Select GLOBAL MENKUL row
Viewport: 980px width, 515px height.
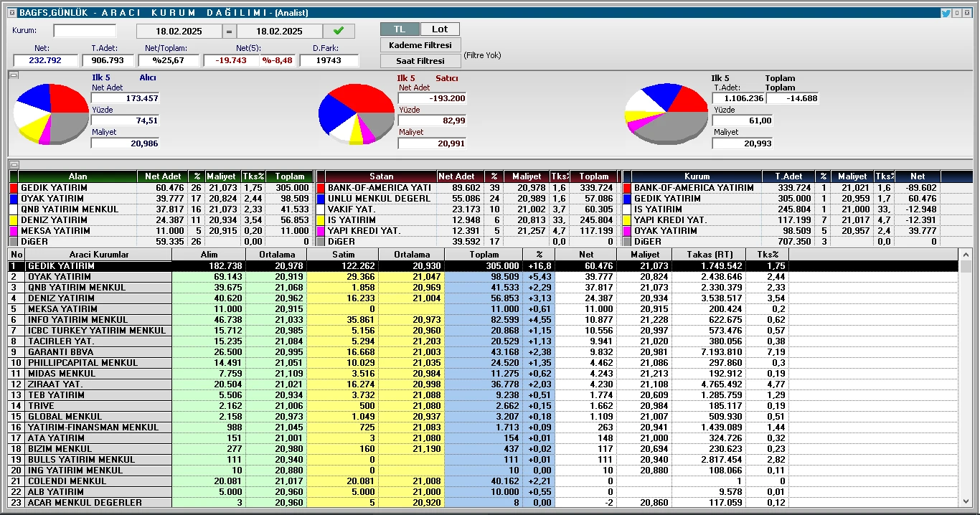click(x=484, y=417)
